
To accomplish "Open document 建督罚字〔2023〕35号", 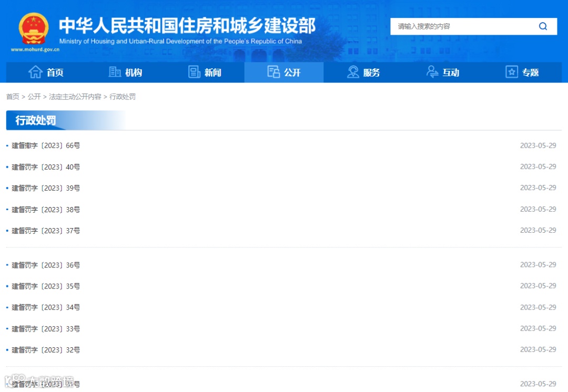I will (46, 286).
